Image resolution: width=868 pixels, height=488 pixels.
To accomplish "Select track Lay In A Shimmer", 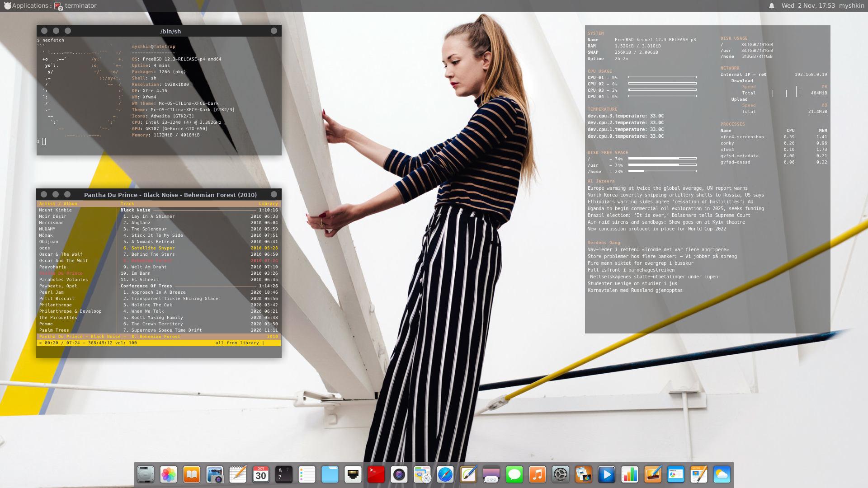I will pos(199,216).
